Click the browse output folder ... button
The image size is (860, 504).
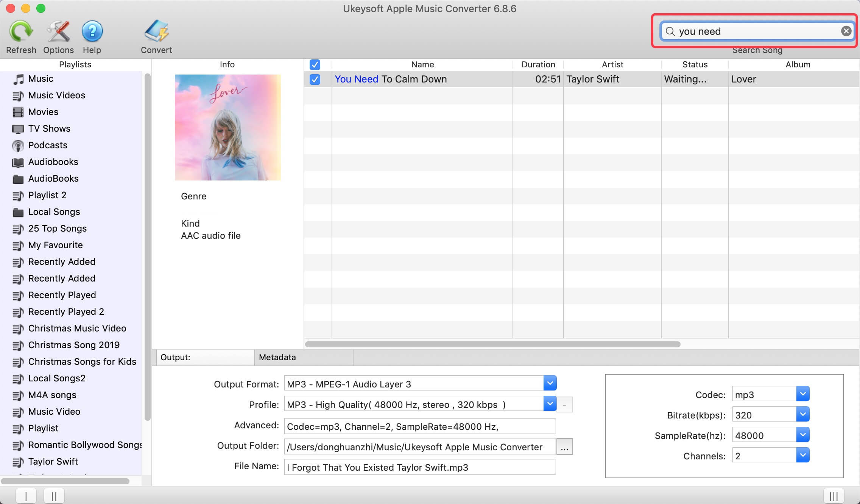(565, 447)
